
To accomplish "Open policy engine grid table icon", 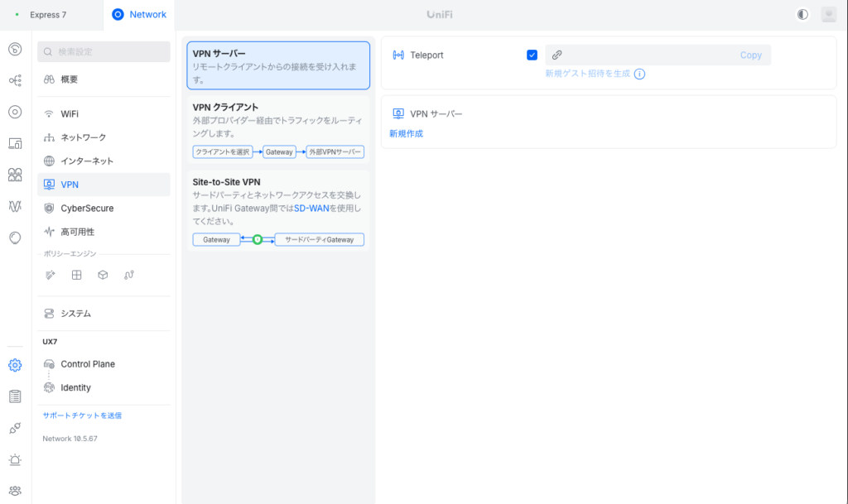I will point(77,275).
